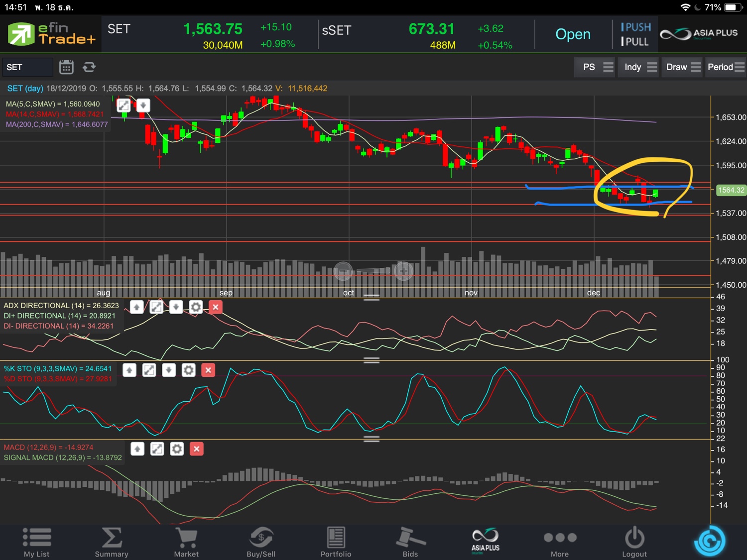747x560 pixels.
Task: Move the Stochastic panel up
Action: click(x=129, y=370)
